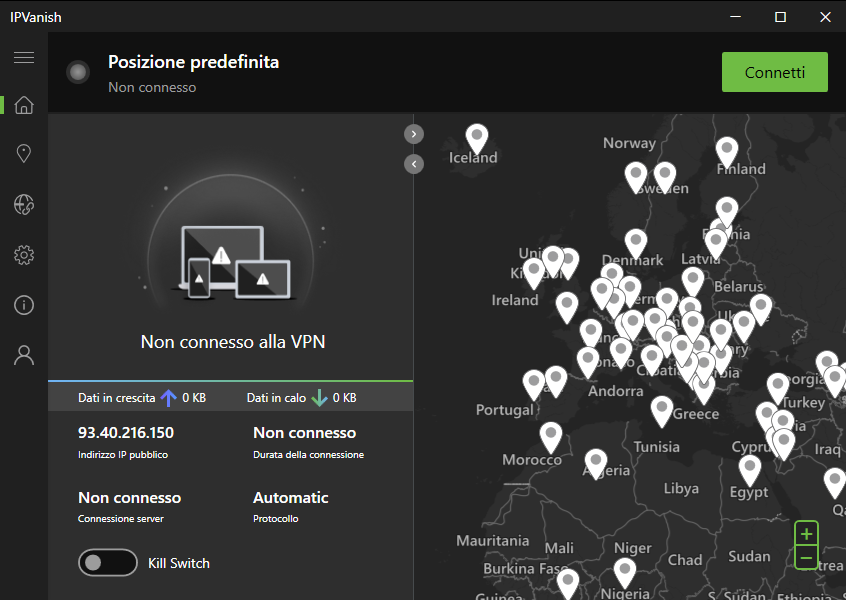Collapse panel with left chevron
Image resolution: width=846 pixels, height=600 pixels.
pyautogui.click(x=414, y=163)
